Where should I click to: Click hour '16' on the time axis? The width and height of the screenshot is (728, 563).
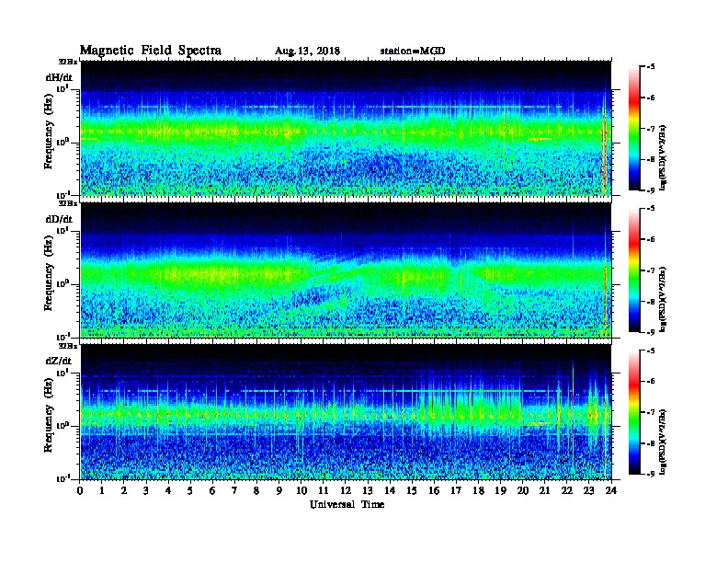pos(434,490)
